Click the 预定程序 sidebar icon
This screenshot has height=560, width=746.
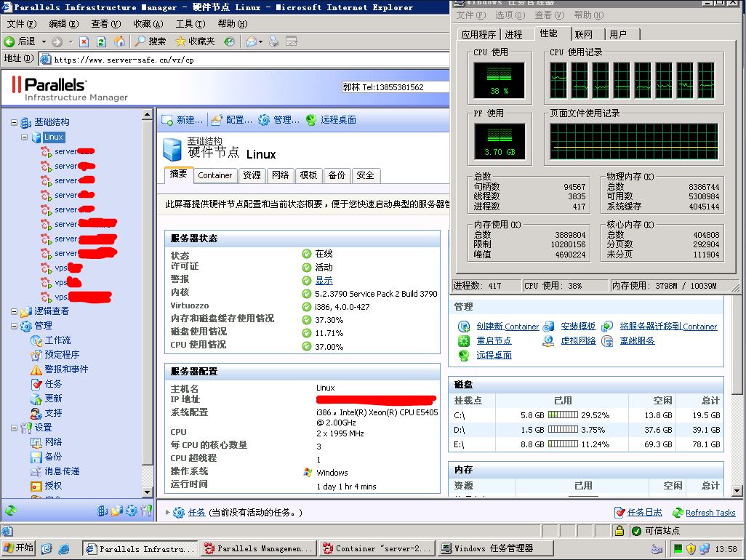(36, 355)
